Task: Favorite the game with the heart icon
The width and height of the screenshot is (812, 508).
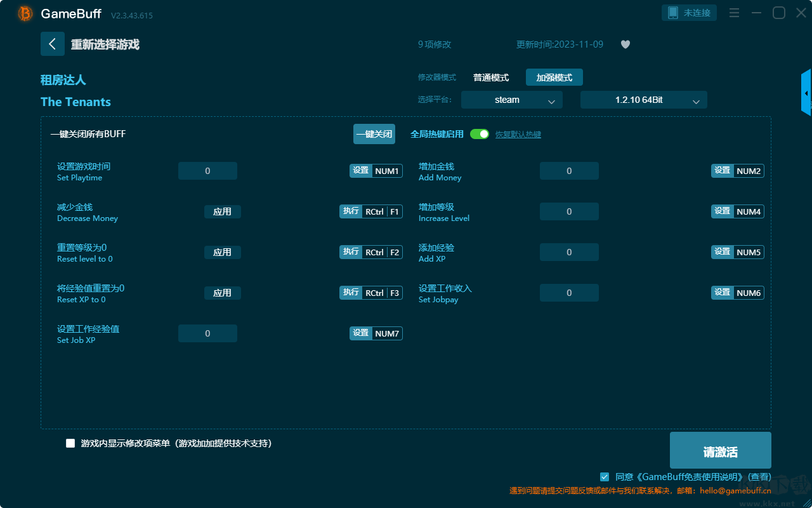Action: (625, 44)
